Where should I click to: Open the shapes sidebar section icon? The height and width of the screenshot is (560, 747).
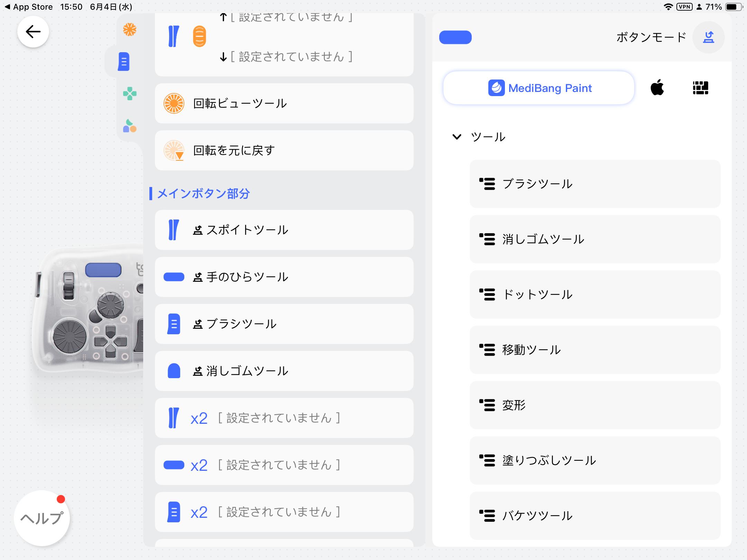130,126
